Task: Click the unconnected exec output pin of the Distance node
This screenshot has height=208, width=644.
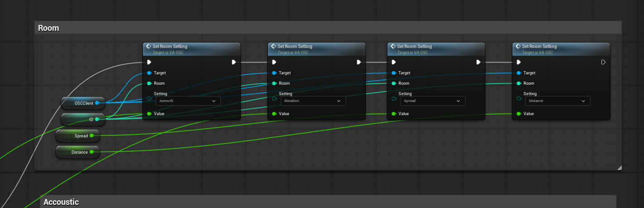Action: coord(603,62)
